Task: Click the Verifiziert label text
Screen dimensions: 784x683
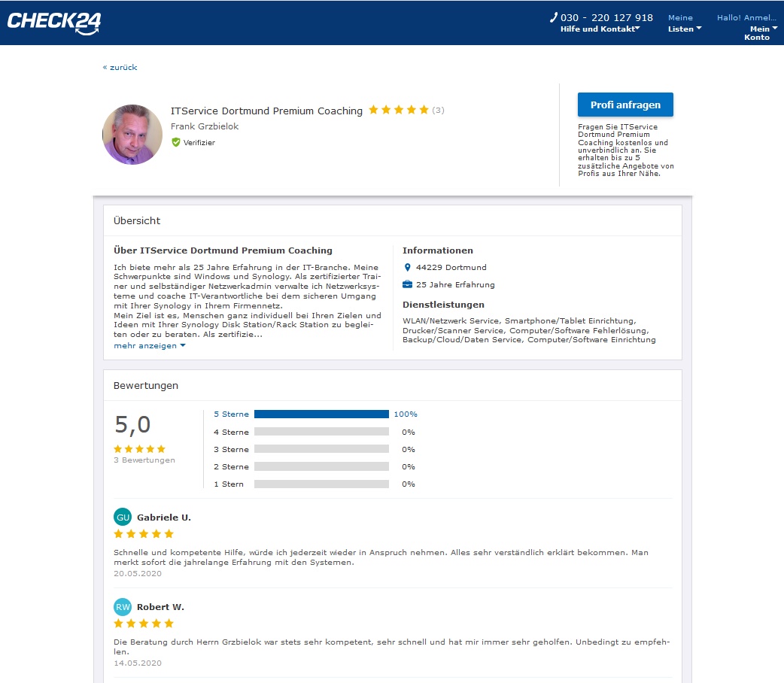Action: point(199,142)
